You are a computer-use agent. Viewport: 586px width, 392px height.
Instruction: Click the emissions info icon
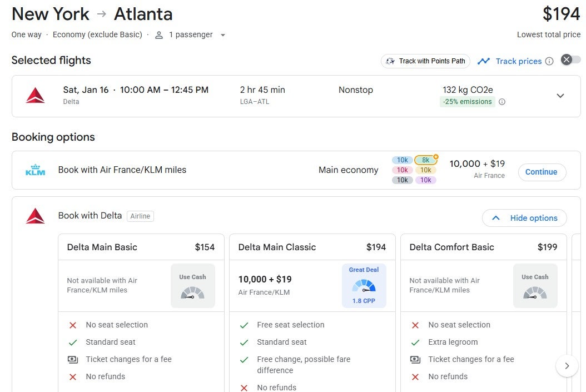[x=502, y=102]
